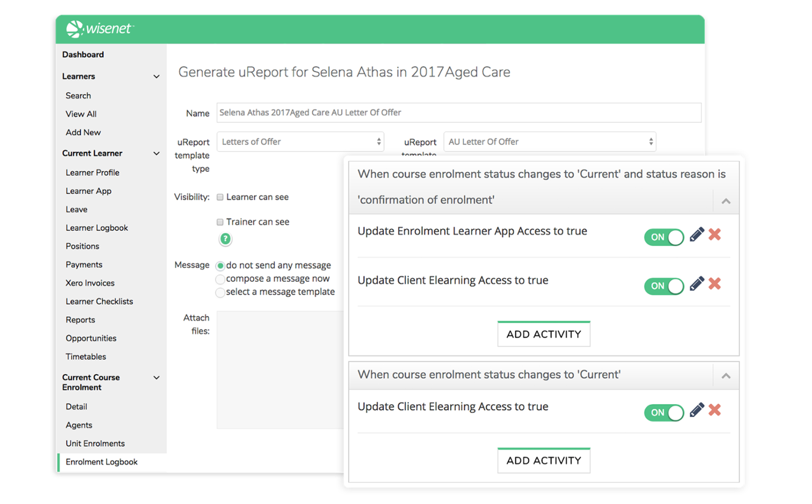The width and height of the screenshot is (812, 504).
Task: Collapse the Learners sidebar section
Action: (156, 77)
